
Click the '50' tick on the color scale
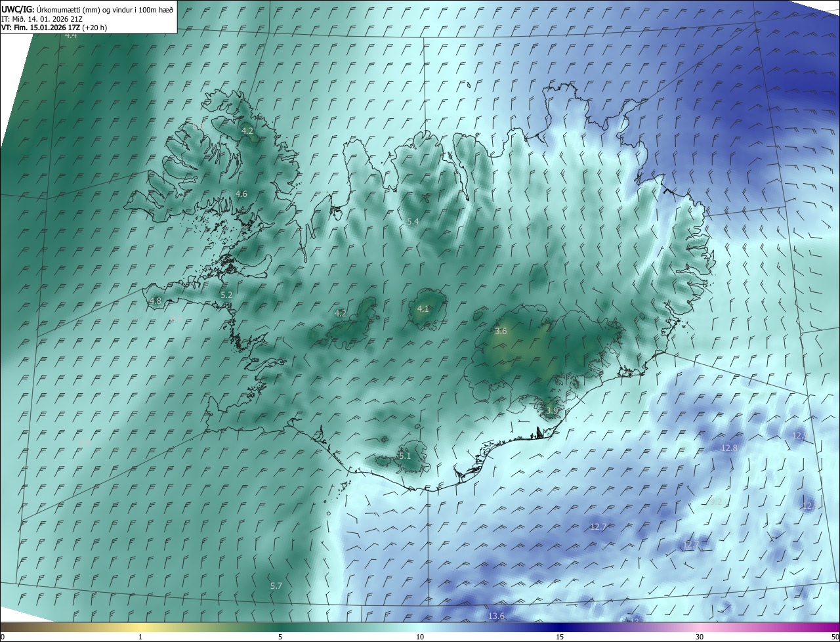[x=835, y=637]
